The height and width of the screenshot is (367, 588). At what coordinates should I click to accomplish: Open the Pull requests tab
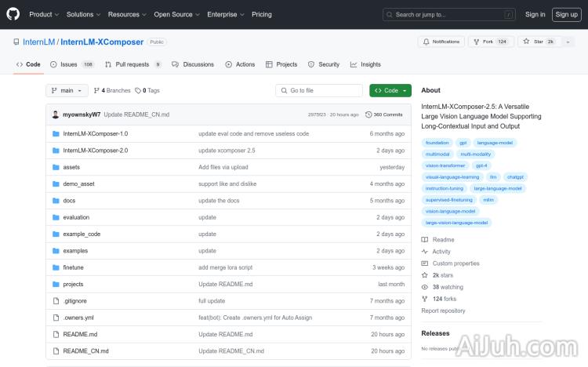(133, 64)
